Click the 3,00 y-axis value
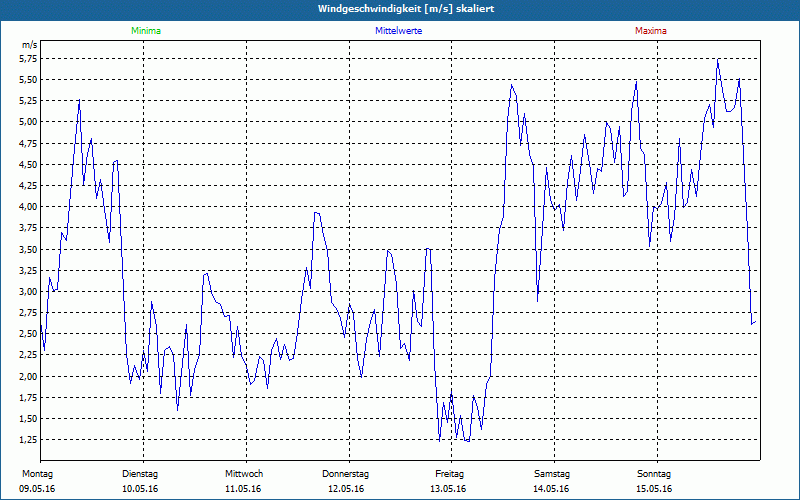Viewport: 800px width, 500px height. (29, 292)
